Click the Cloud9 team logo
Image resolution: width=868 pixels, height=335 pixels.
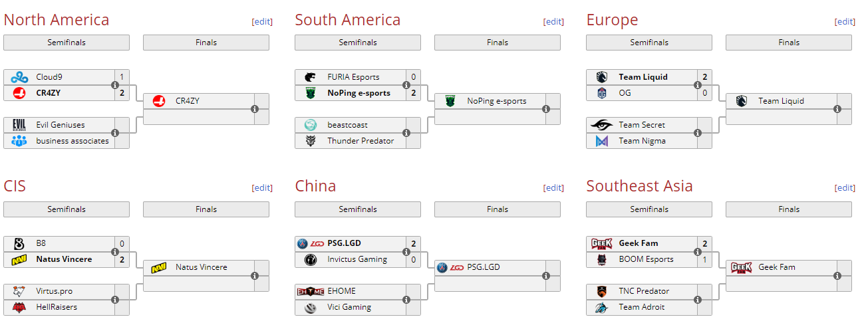19,77
